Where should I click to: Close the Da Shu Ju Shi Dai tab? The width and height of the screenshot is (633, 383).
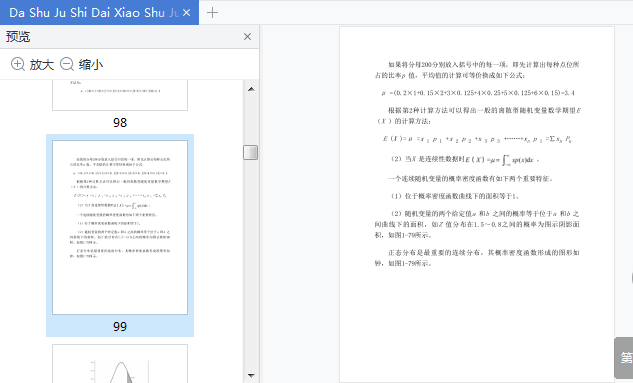187,13
